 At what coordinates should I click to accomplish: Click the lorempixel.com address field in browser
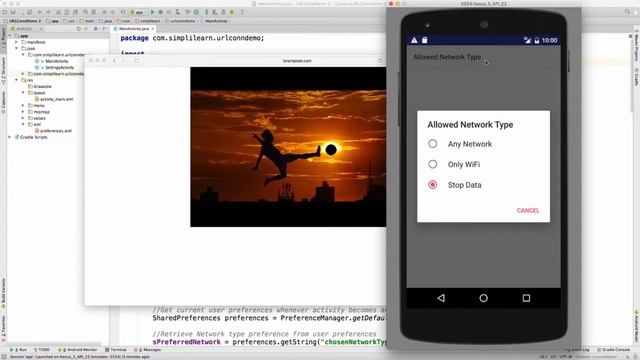(297, 61)
